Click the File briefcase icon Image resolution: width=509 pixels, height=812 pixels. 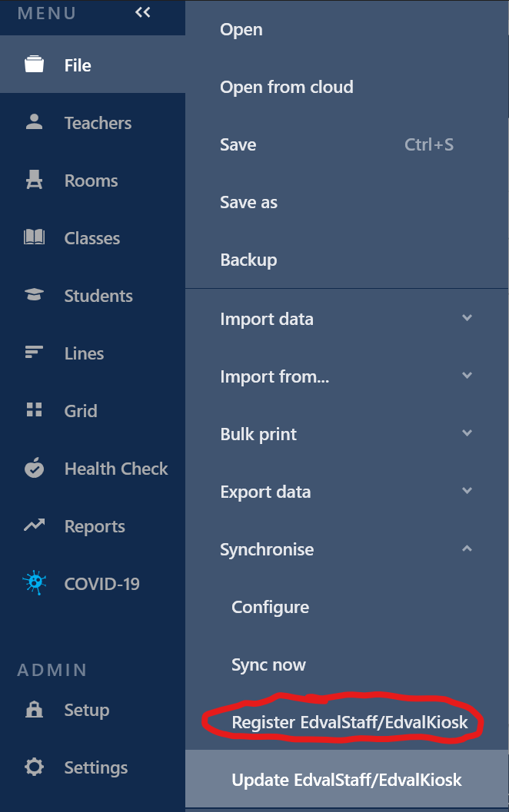(x=35, y=65)
